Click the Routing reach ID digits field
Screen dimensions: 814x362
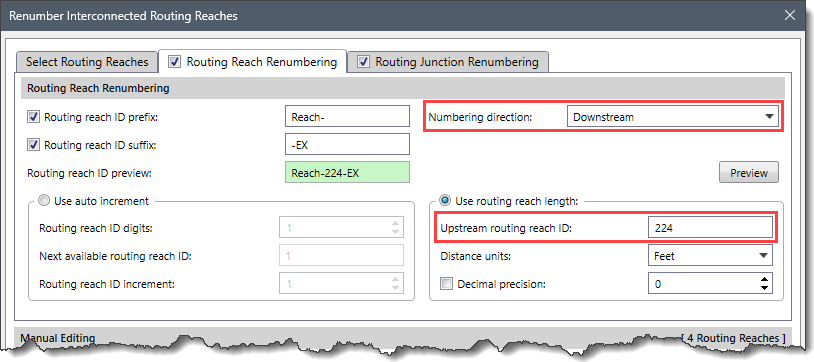[x=342, y=227]
